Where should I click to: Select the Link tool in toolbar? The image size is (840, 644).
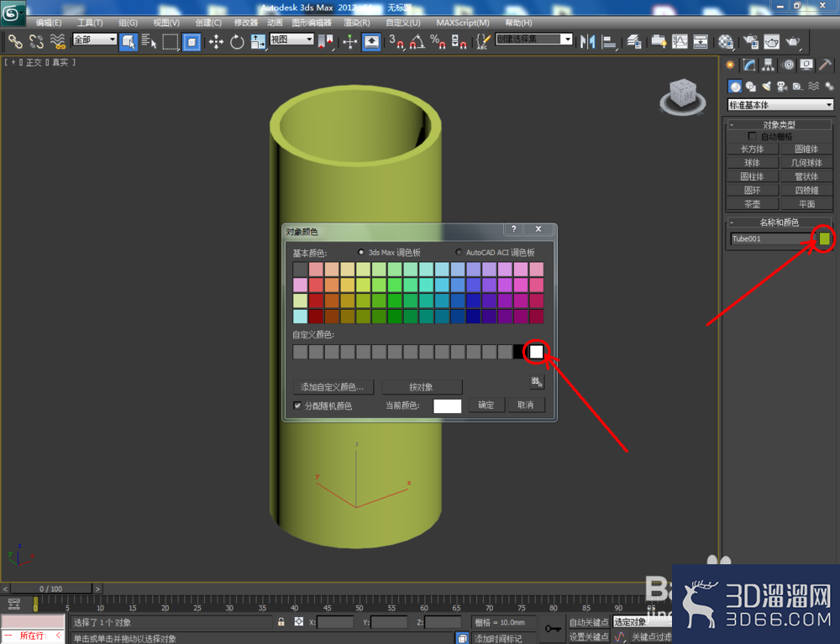pos(14,41)
